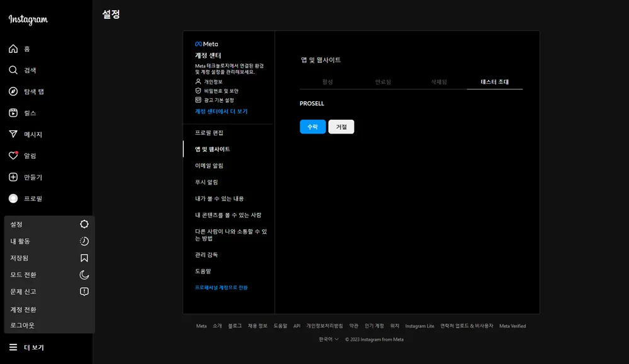Click 프로페셔널 계정으로 전환 link
The width and height of the screenshot is (629, 364).
point(221,288)
